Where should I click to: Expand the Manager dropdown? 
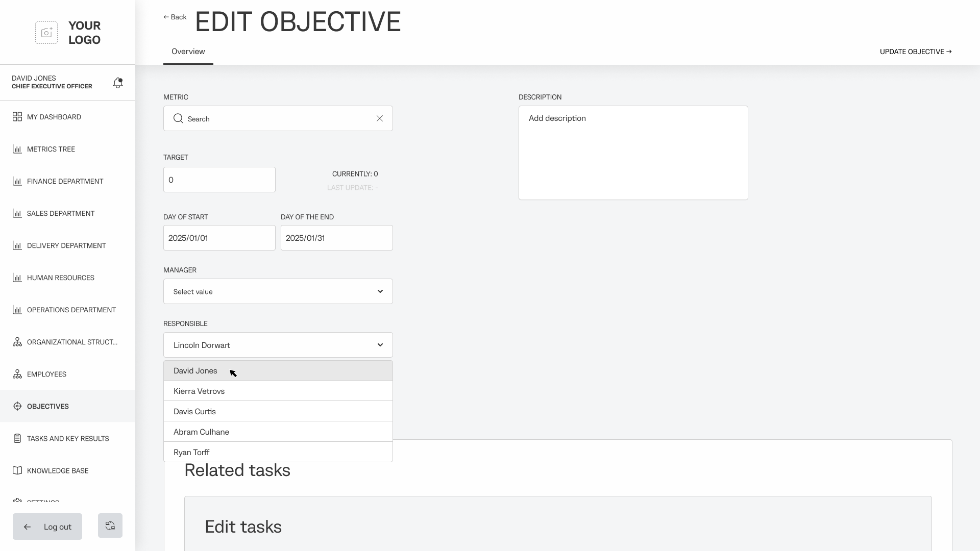[x=278, y=291]
